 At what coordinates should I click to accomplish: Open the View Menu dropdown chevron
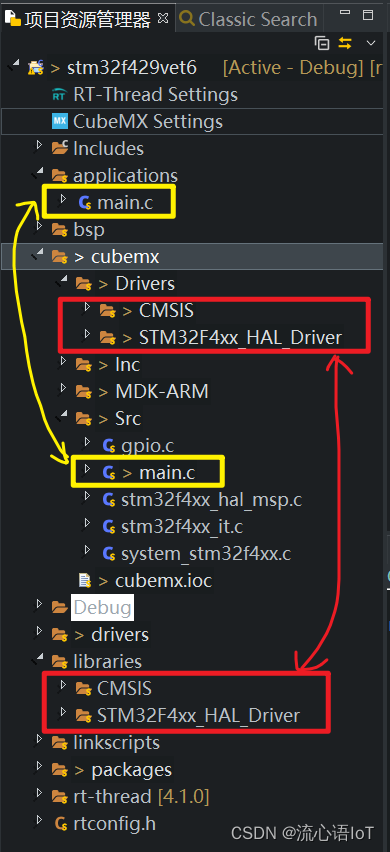click(x=371, y=43)
